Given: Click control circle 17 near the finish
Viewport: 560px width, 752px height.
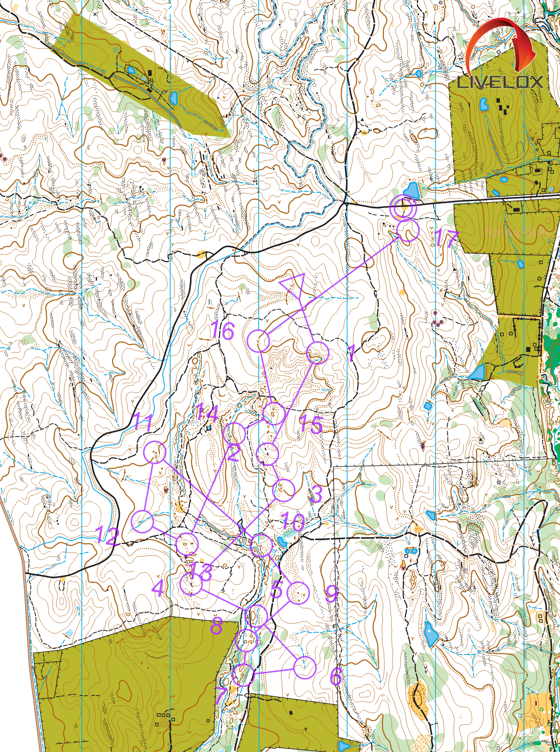Looking at the screenshot, I should [408, 230].
